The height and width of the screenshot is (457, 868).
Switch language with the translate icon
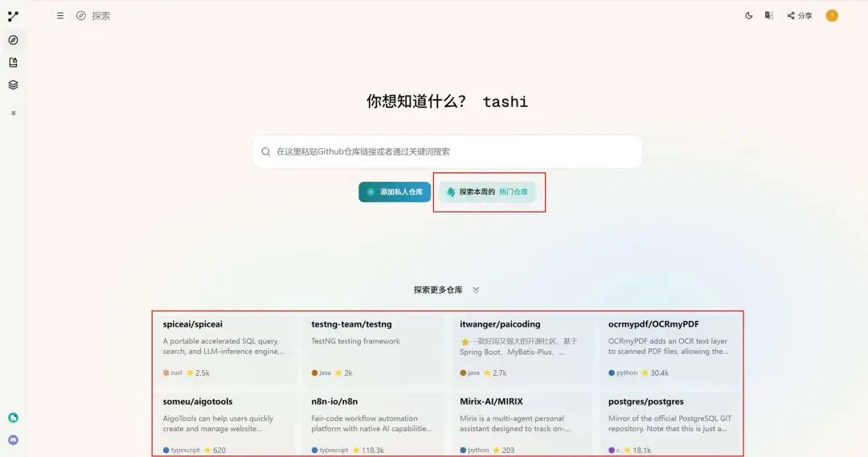point(769,15)
